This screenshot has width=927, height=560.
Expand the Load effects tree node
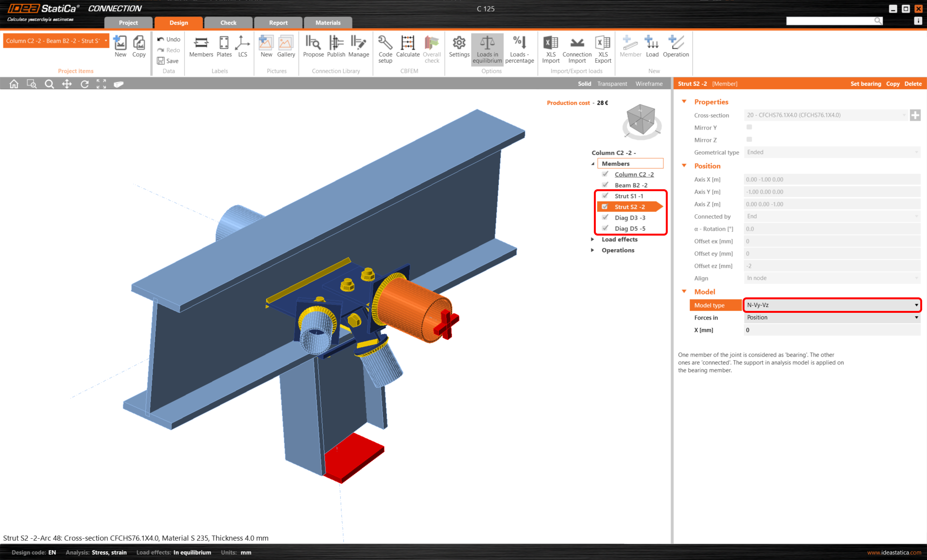pos(593,239)
